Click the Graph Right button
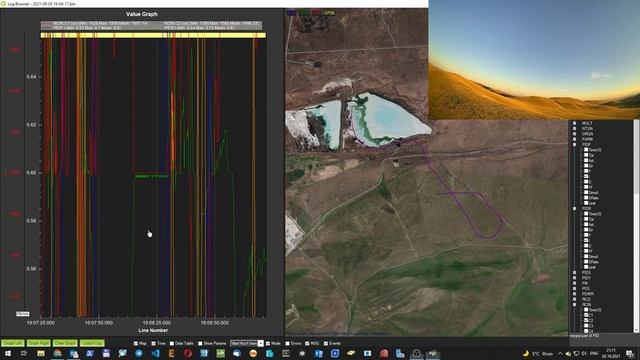The width and height of the screenshot is (640, 360). click(x=39, y=343)
